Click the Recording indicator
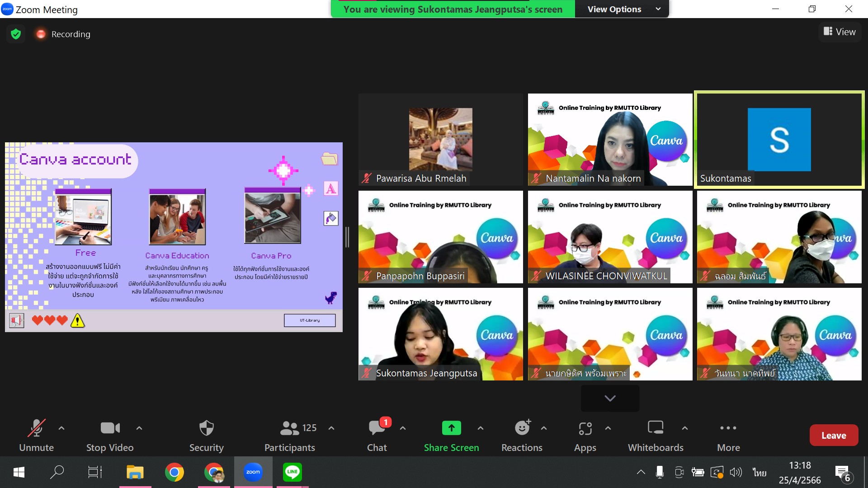 [x=63, y=34]
